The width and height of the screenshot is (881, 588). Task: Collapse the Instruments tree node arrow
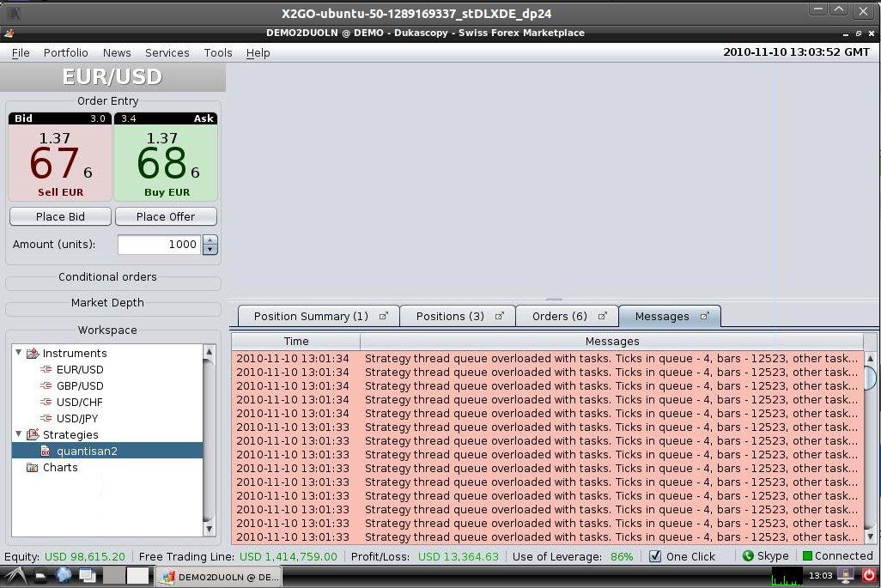19,353
